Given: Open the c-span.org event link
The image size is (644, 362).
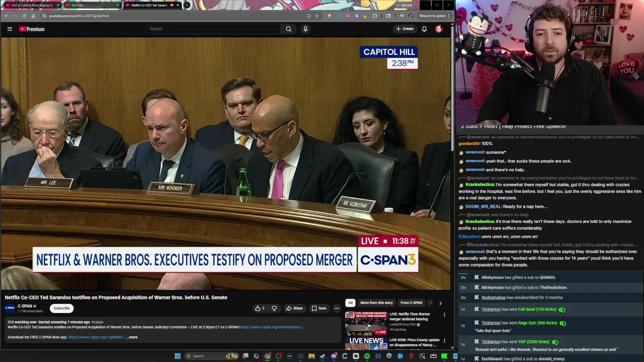Looking at the screenshot, I should coord(272,327).
